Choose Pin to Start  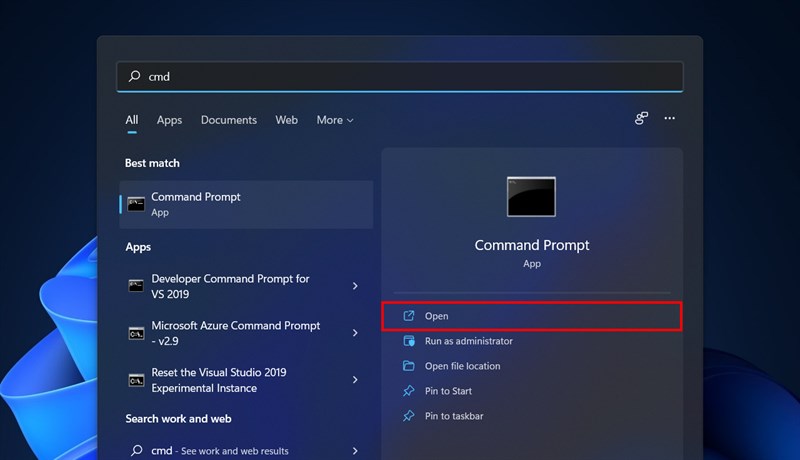[532, 391]
